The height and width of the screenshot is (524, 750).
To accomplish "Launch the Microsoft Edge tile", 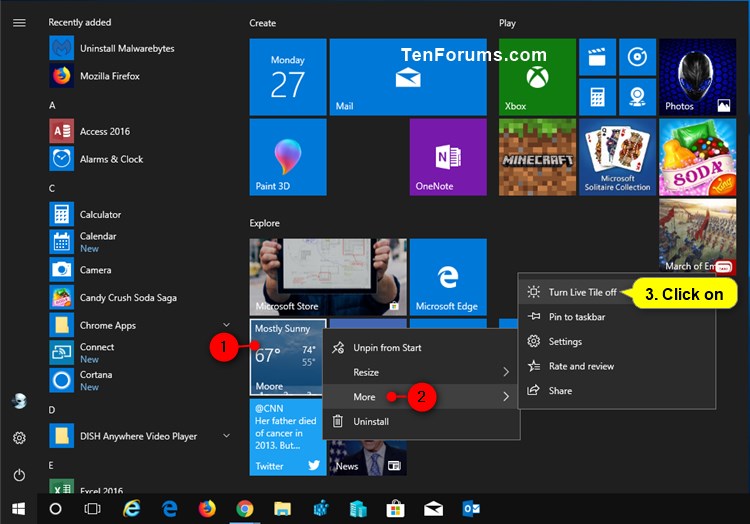I will [448, 277].
